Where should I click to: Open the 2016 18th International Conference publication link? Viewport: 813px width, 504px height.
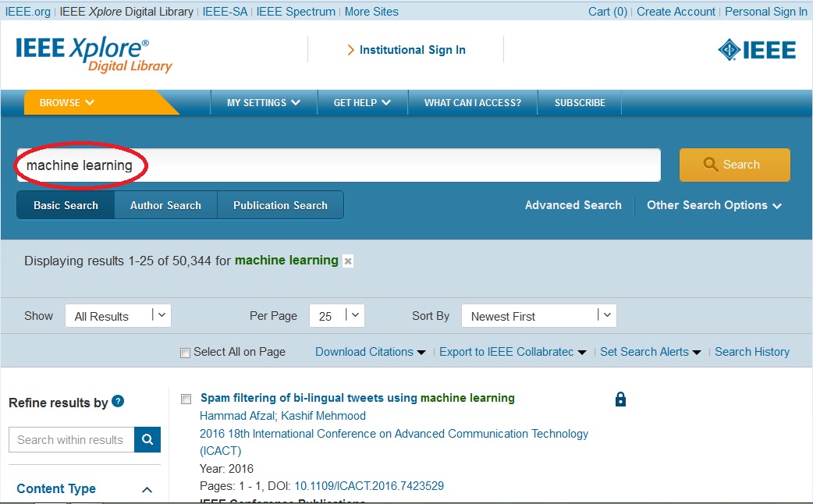click(x=394, y=442)
